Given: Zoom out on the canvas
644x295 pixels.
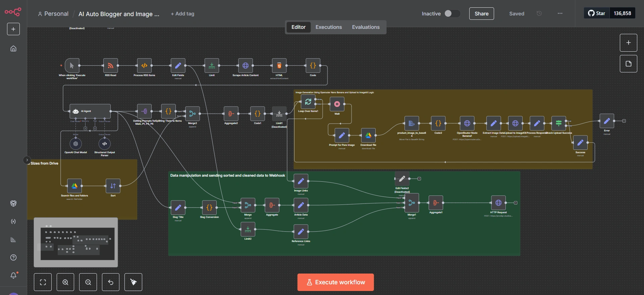Looking at the screenshot, I should pos(88,282).
